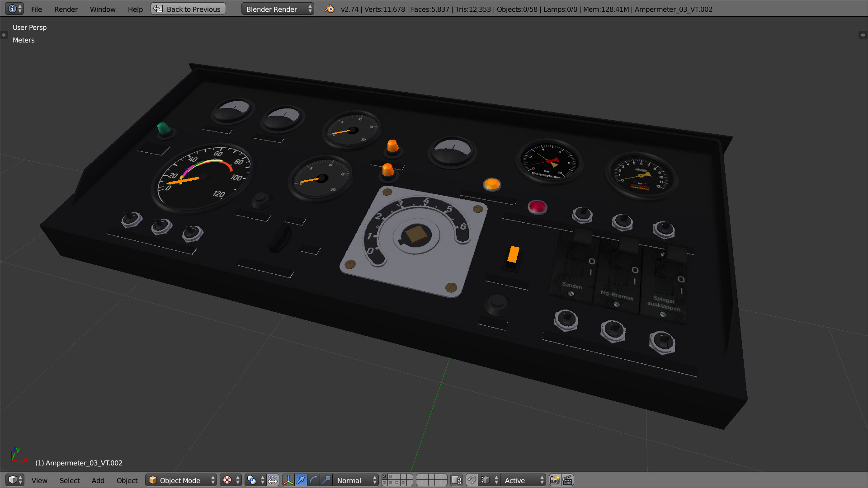Select the scale manipulator icon

tap(326, 480)
